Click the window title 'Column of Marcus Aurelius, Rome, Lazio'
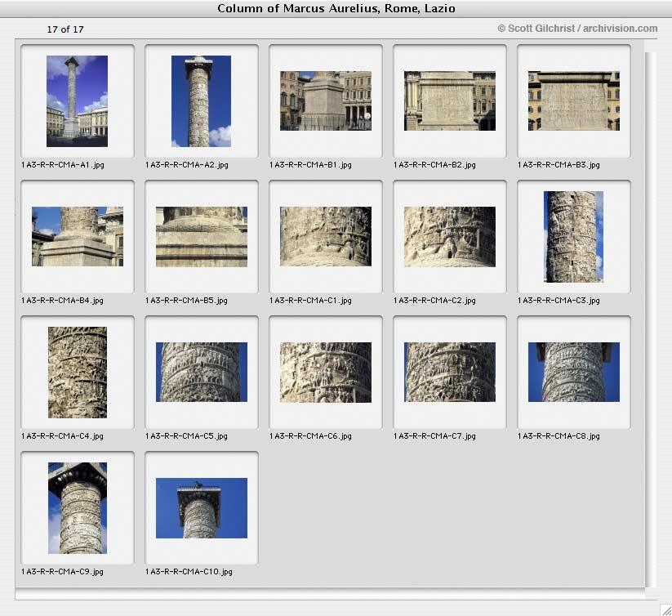This screenshot has width=672, height=616. click(336, 8)
